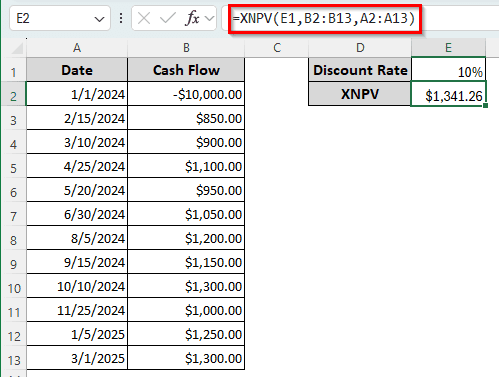Screen dimensions: 499x377
Task: Click the fill handle of cell E2
Action: coord(485,105)
